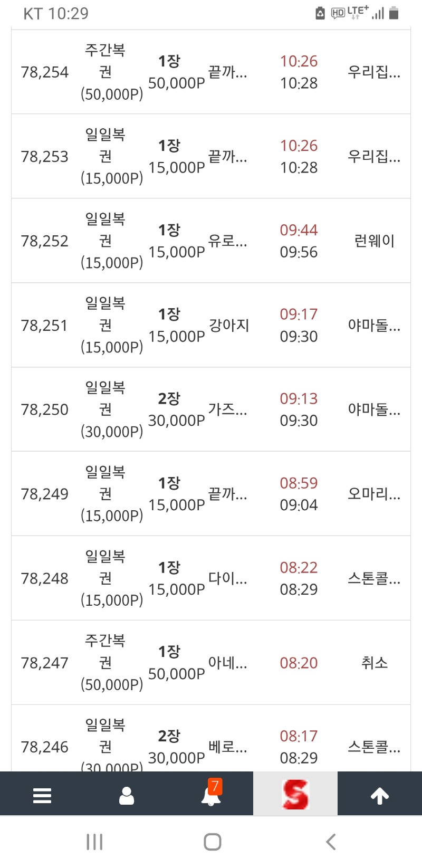The height and width of the screenshot is (868, 422).
Task: Tap 다이... name in row 78,248
Action: click(x=228, y=578)
